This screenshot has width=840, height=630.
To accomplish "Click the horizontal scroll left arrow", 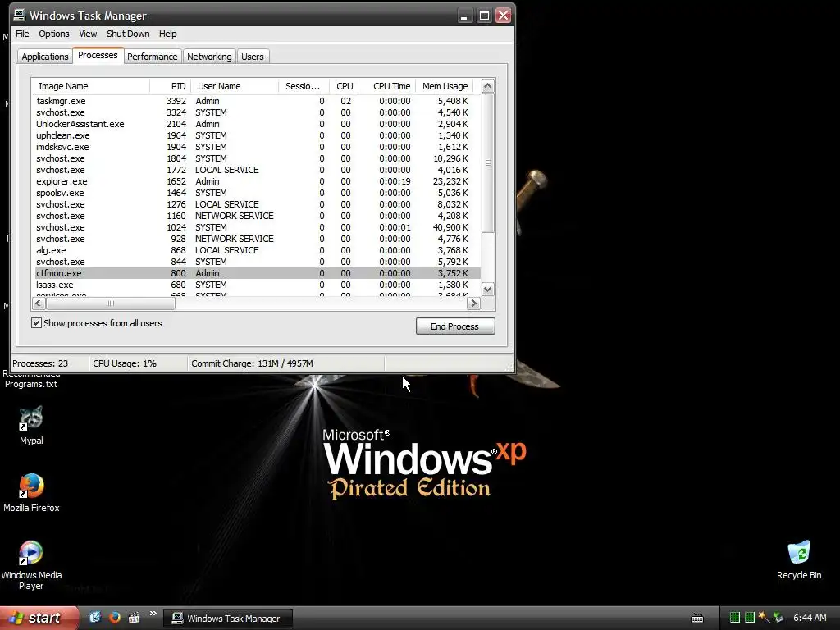I will pos(39,304).
